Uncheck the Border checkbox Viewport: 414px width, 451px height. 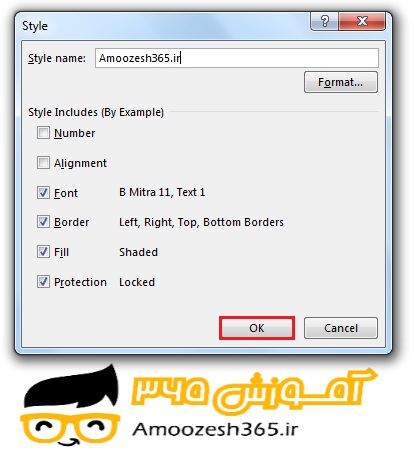pos(43,222)
